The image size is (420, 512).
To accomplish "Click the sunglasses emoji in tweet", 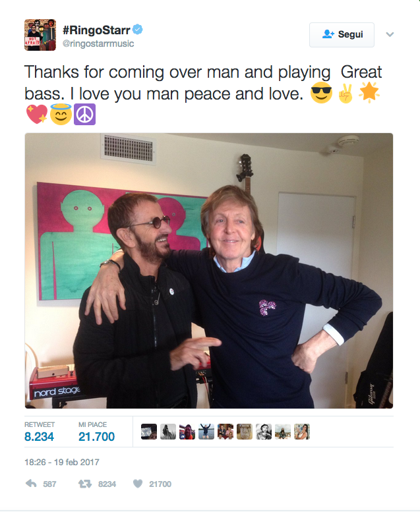I will pos(321,92).
